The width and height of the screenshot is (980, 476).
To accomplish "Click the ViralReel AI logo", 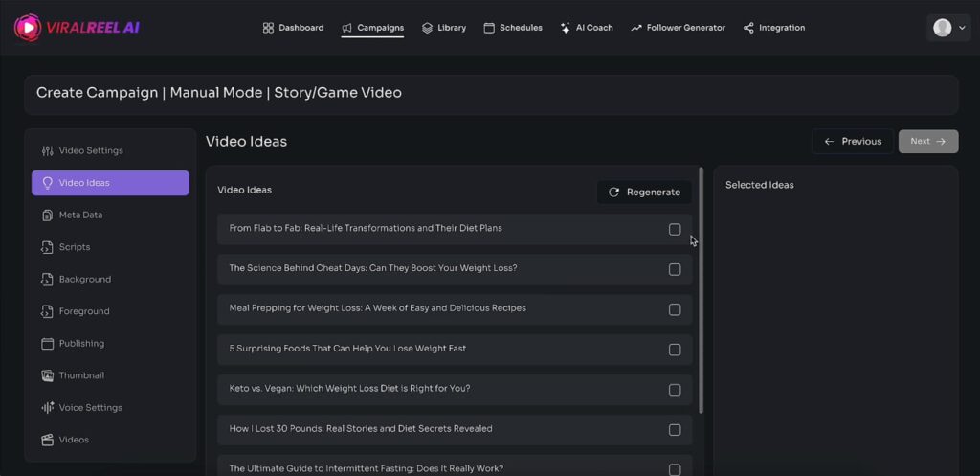I will pyautogui.click(x=77, y=28).
